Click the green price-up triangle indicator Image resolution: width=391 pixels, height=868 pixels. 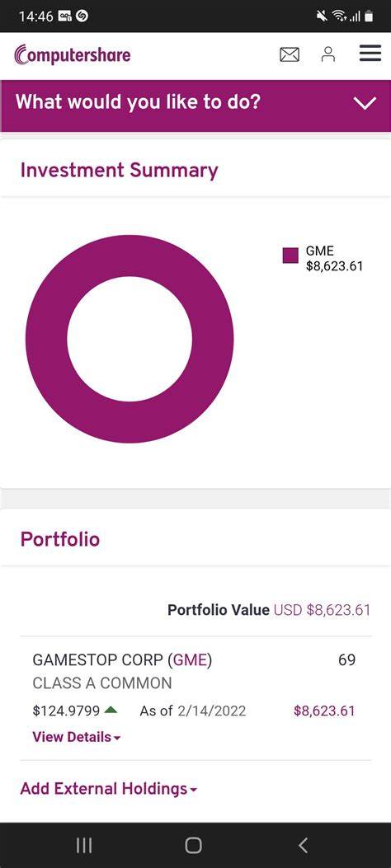(x=111, y=711)
